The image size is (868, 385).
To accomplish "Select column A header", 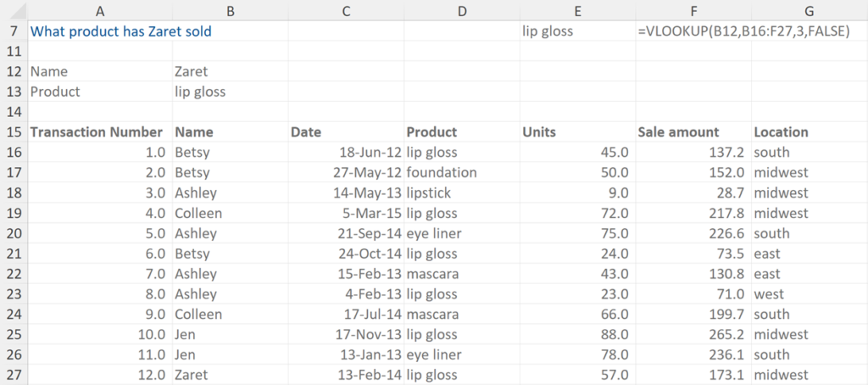I will pyautogui.click(x=100, y=10).
